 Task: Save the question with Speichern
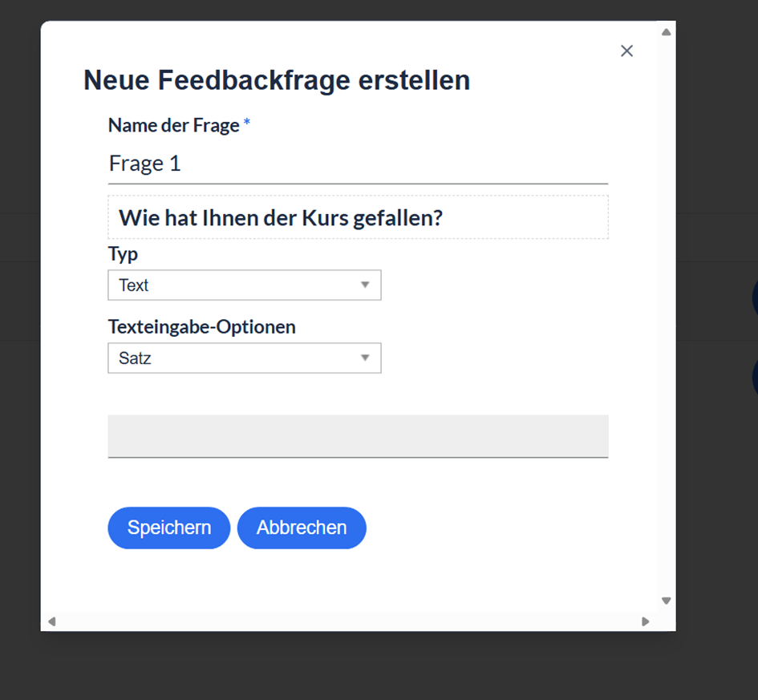click(x=168, y=528)
